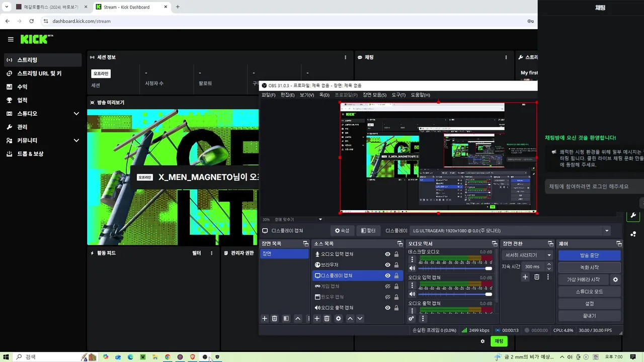Open Chrome from the taskbar
This screenshot has width=644, height=362.
pyautogui.click(x=168, y=357)
